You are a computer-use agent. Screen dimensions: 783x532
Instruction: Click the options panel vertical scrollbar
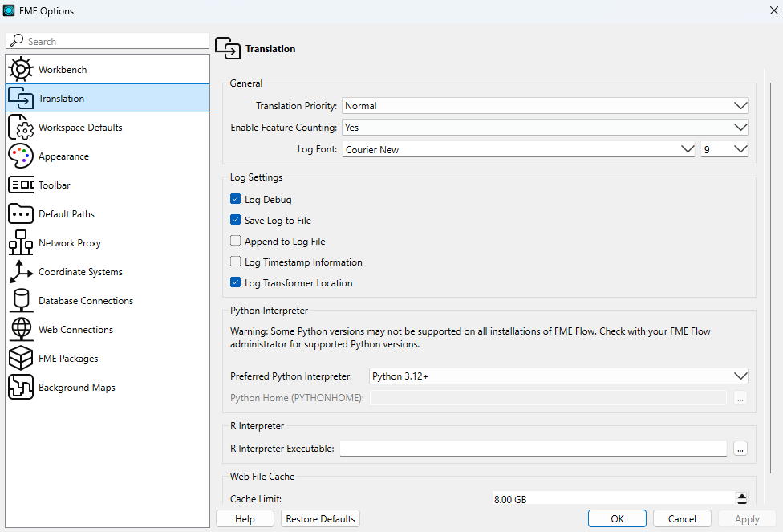(771, 278)
